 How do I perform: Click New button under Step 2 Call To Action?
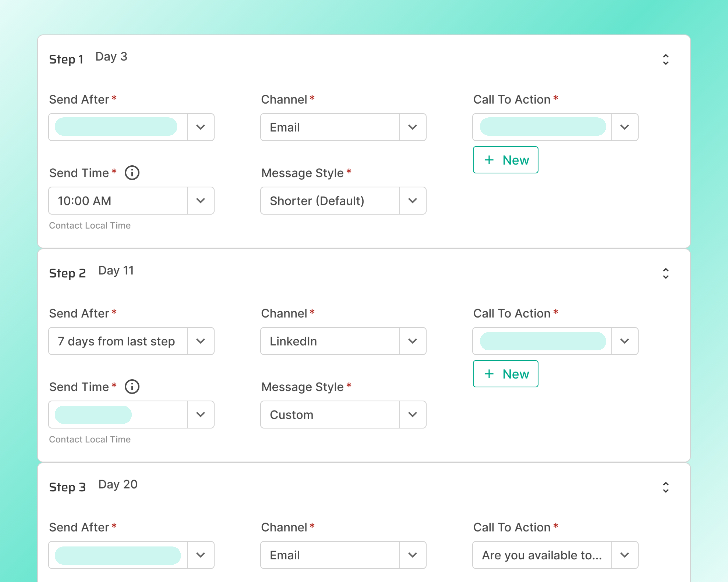coord(505,374)
